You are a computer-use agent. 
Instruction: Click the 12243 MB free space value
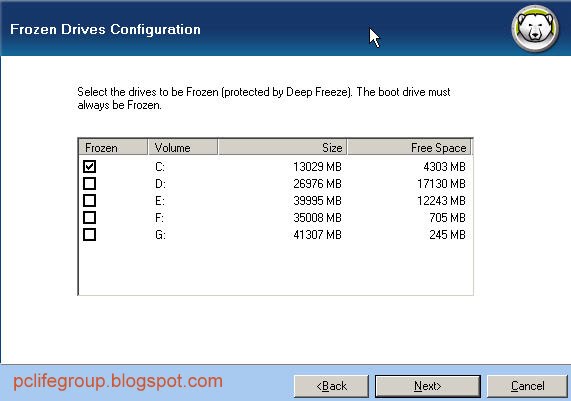(441, 201)
